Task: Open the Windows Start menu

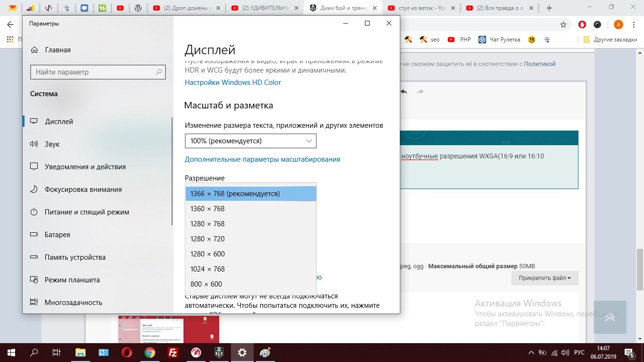Action: 11,352
